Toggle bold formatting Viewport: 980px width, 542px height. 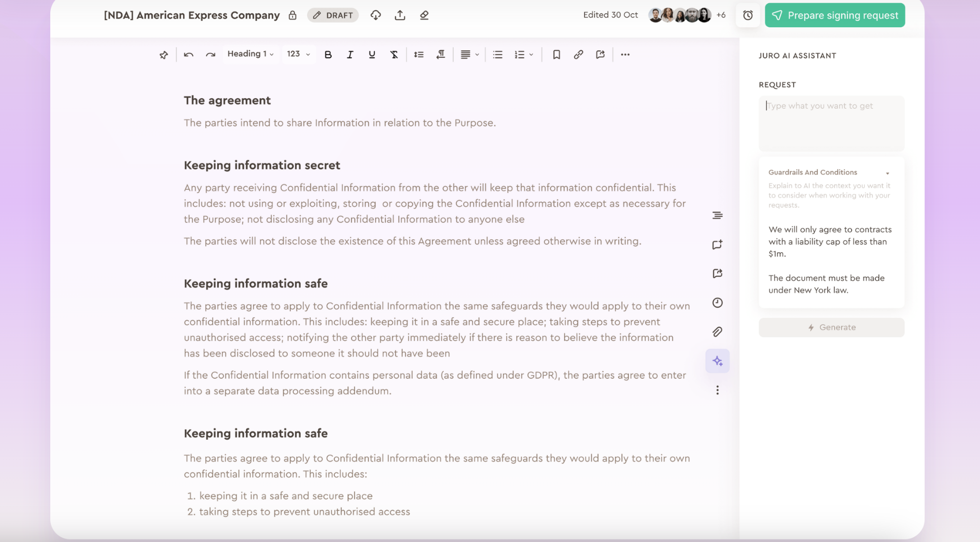327,54
